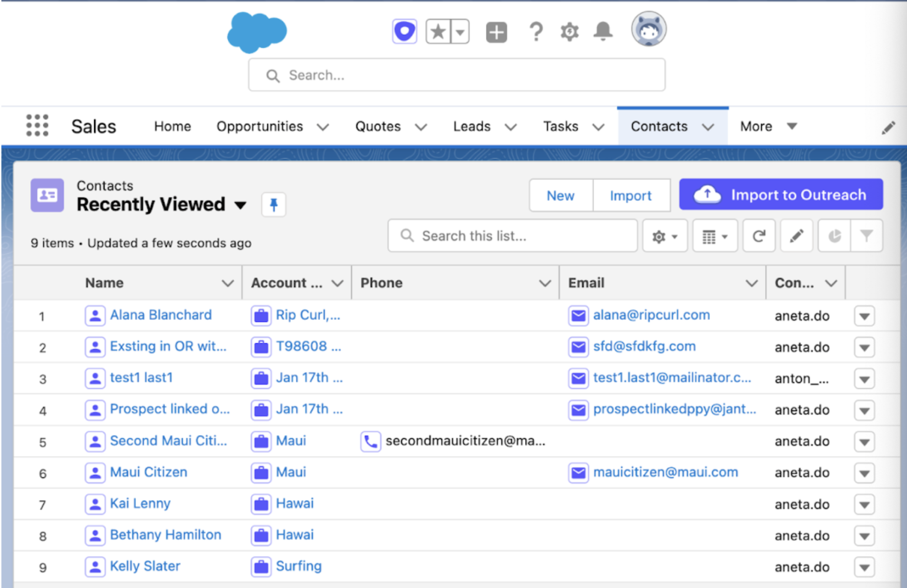The image size is (907, 588).
Task: Expand the Tasks tab chevron
Action: [x=598, y=127]
